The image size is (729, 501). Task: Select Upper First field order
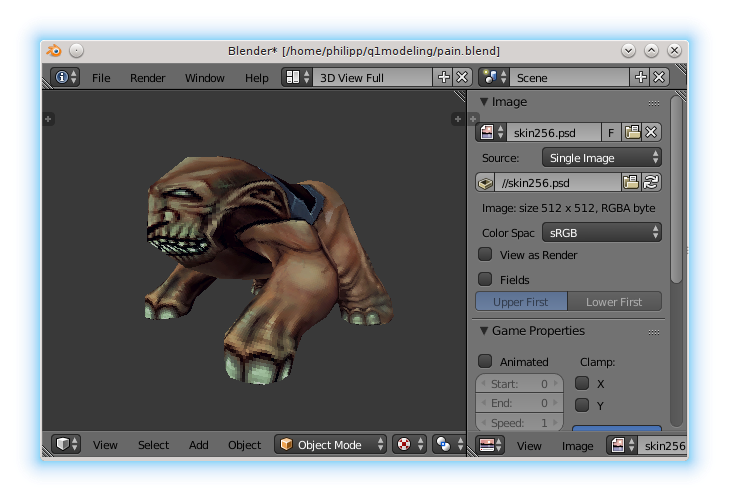click(521, 302)
